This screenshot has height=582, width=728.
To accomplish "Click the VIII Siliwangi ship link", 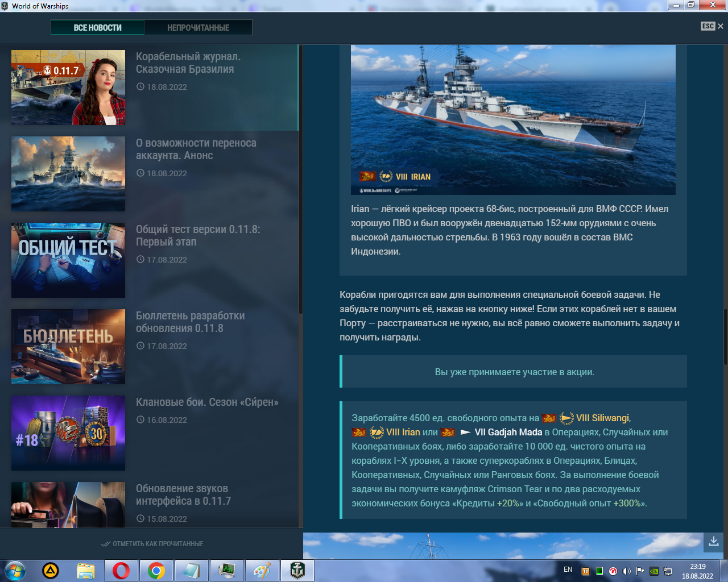I will point(602,418).
